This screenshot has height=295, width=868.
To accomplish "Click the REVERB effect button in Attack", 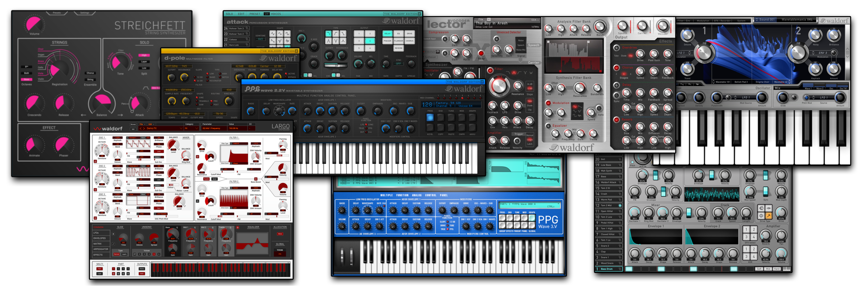I will pos(398,48).
